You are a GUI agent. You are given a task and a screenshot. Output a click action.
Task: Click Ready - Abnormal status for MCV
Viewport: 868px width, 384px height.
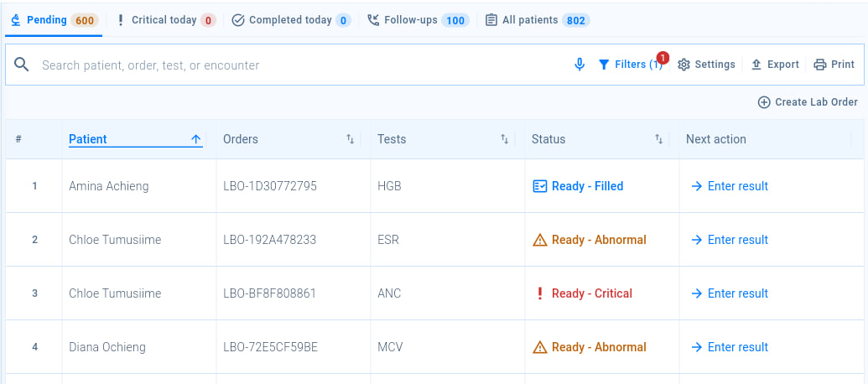589,347
